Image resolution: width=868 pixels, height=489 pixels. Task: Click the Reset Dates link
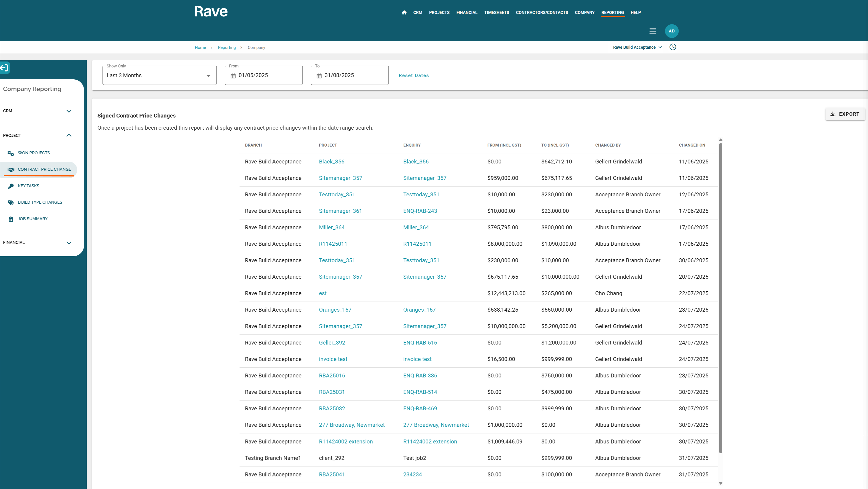(414, 75)
